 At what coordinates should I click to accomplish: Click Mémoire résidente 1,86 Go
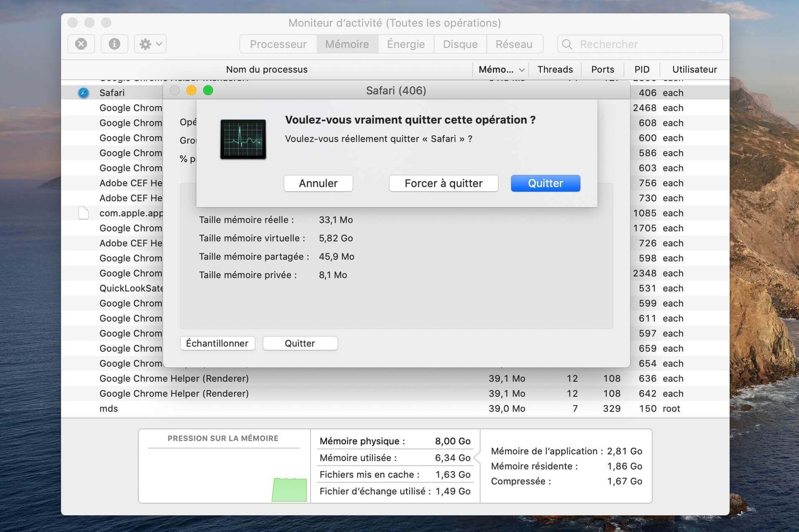tap(567, 466)
